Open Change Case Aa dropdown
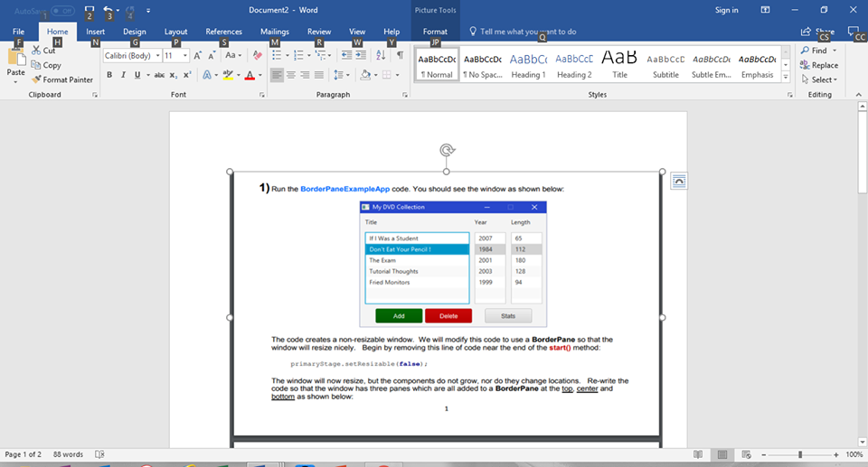The height and width of the screenshot is (467, 868). [x=233, y=55]
